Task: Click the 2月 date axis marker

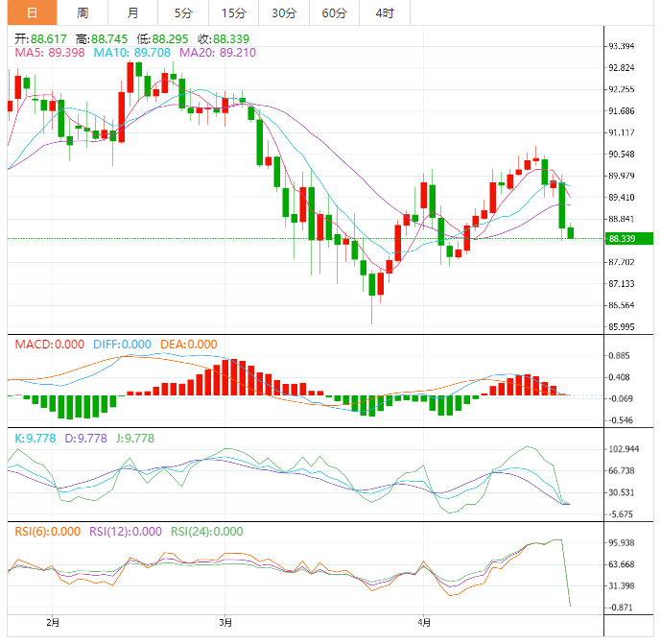Action: [x=53, y=623]
